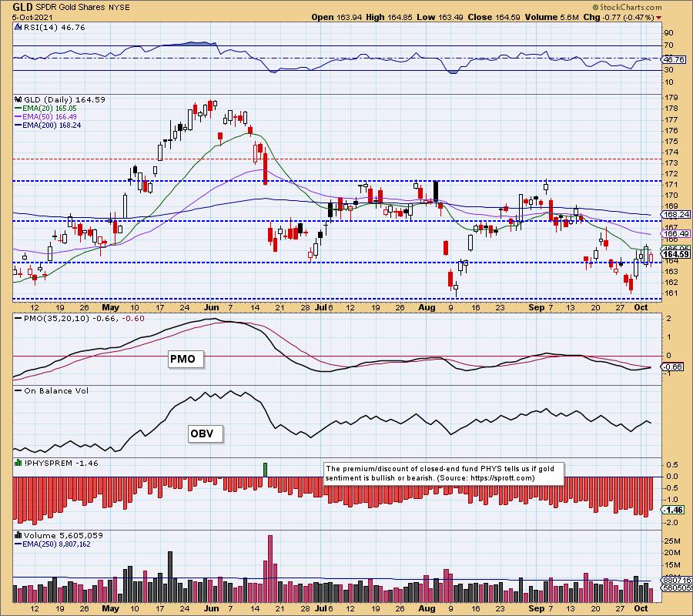Click the High 164.85 header value
Image resolution: width=693 pixels, height=616 pixels.
[x=390, y=17]
